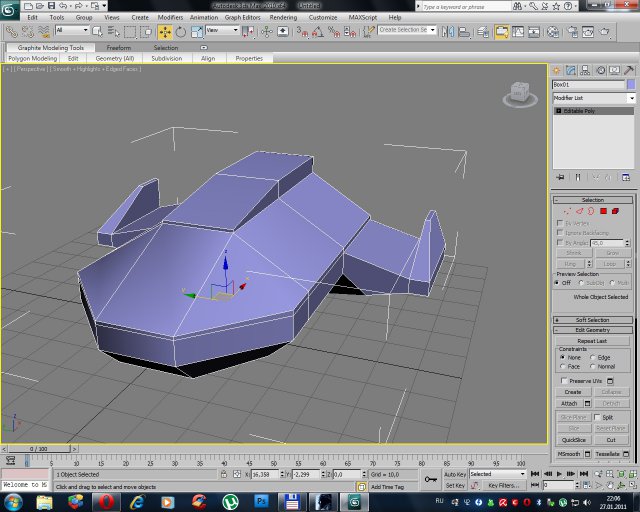Click the Attach button
Screen dimensions: 640x512
point(570,403)
